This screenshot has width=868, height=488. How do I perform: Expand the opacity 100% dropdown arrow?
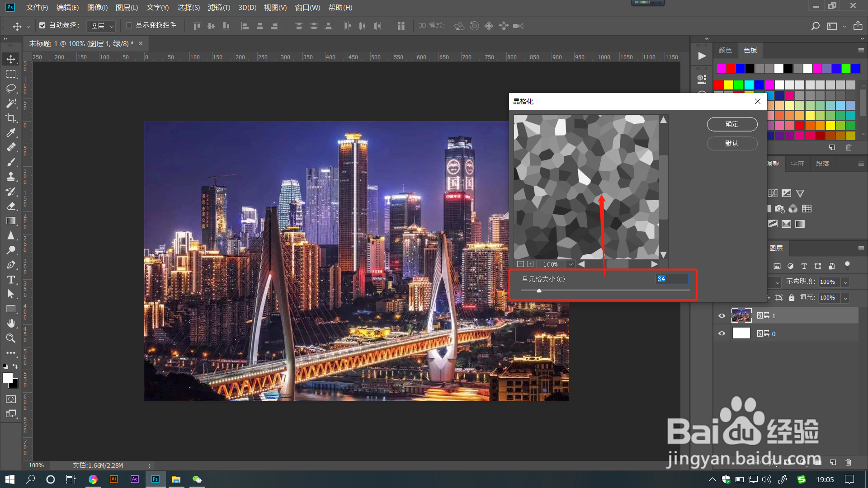[845, 282]
